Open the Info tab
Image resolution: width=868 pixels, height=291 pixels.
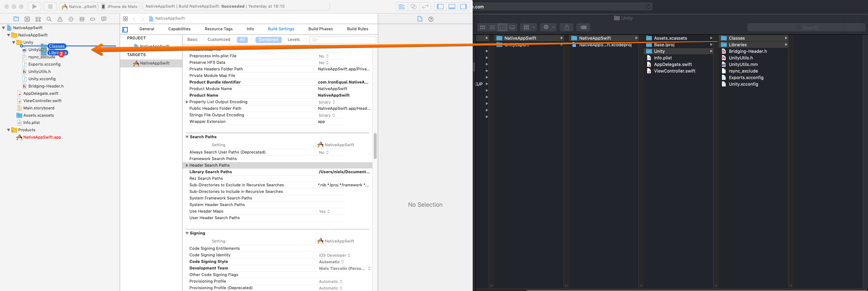pyautogui.click(x=250, y=29)
